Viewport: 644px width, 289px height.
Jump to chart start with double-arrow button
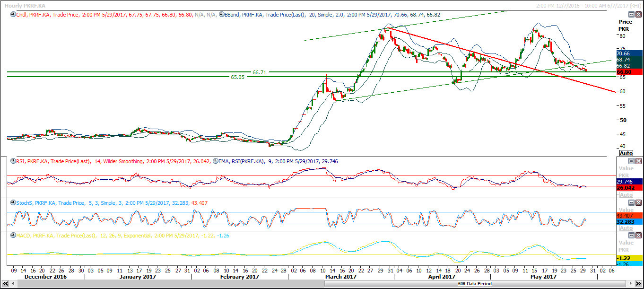(x=5, y=284)
